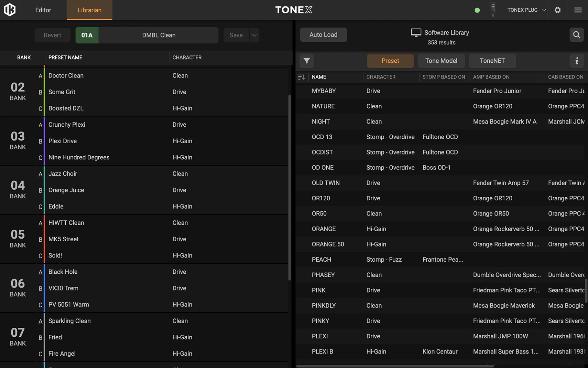This screenshot has height=368, width=588.
Task: Toggle the ToneNET filter
Action: coord(492,61)
